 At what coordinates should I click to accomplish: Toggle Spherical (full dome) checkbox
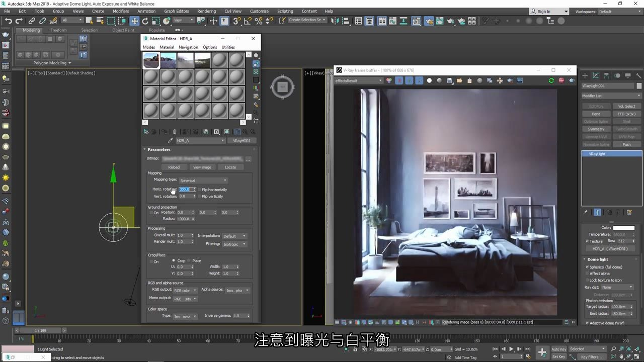point(587,267)
